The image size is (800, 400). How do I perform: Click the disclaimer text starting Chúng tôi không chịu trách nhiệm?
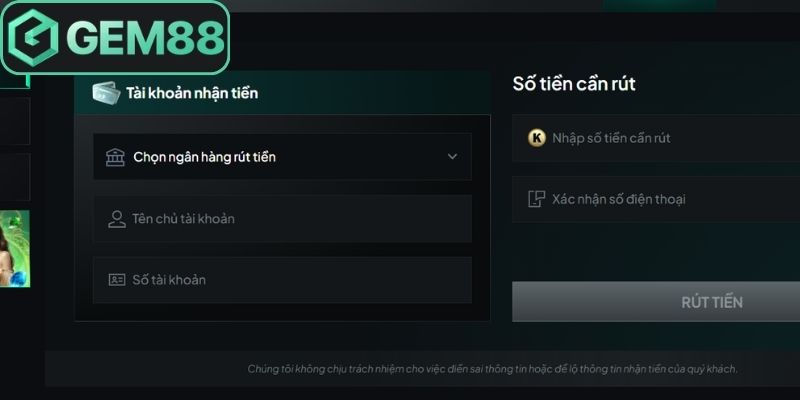pos(492,368)
